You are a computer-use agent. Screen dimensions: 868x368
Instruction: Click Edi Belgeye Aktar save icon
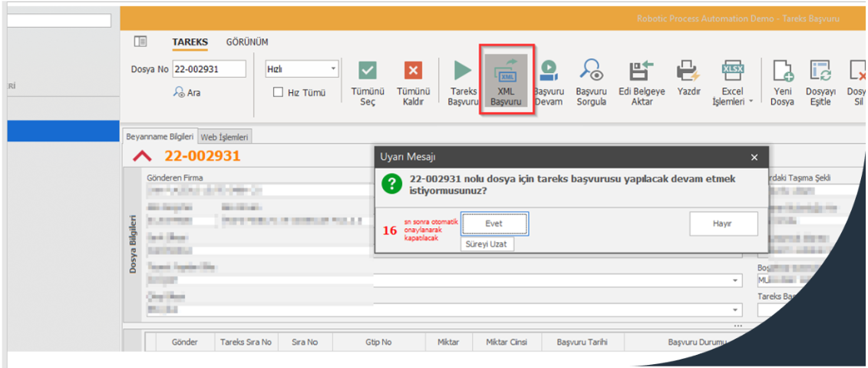click(642, 71)
